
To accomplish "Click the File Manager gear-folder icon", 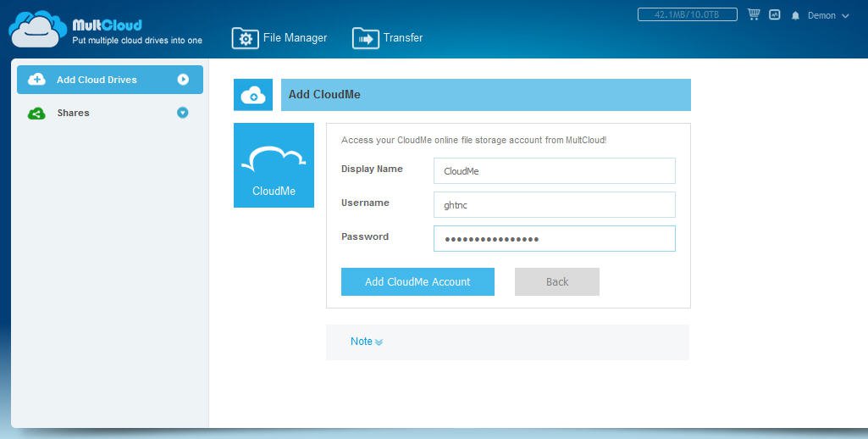I will click(245, 38).
